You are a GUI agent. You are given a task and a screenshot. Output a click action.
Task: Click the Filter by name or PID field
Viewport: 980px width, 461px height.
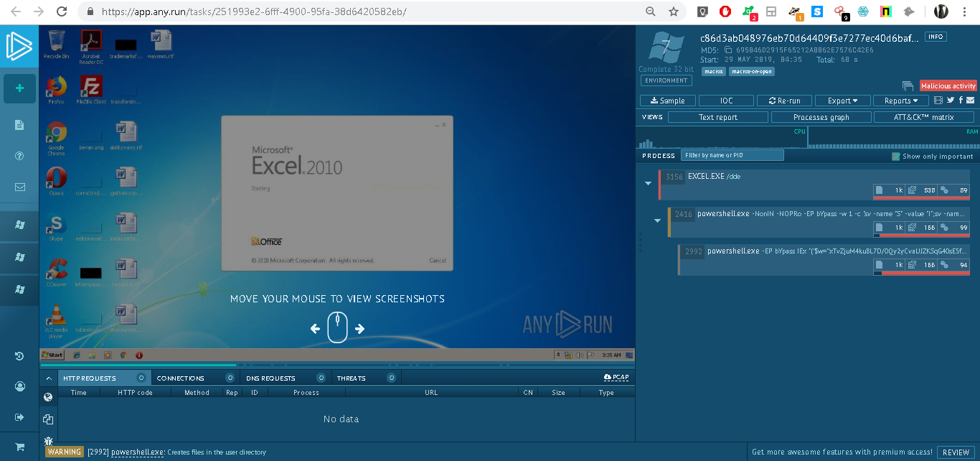coord(732,155)
